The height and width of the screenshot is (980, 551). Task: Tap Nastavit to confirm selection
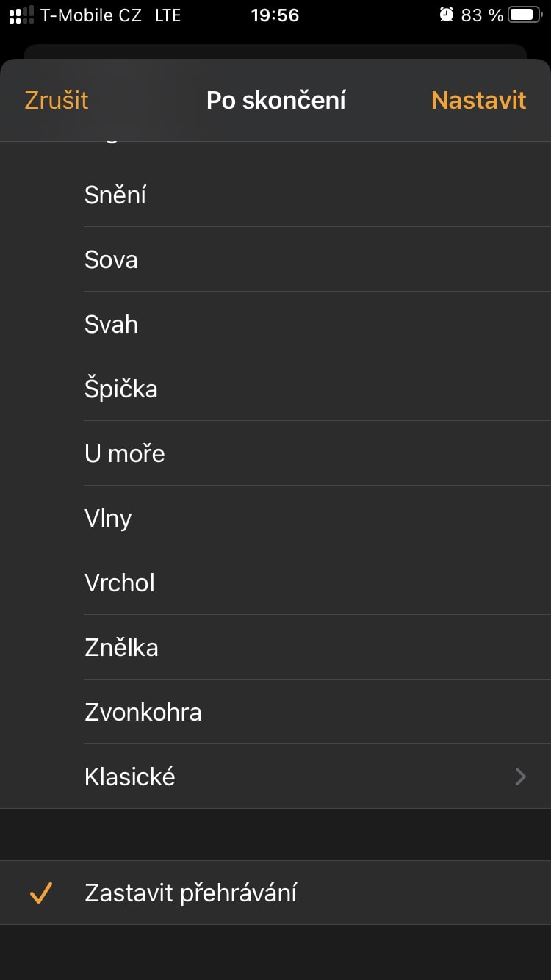click(479, 100)
